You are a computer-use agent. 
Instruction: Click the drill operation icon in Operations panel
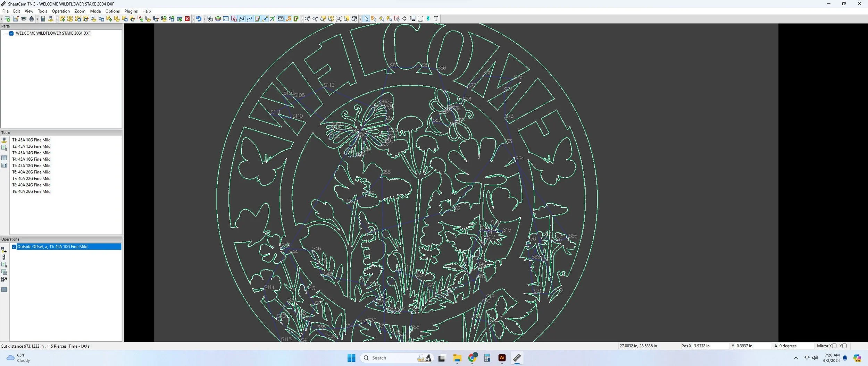coord(4,257)
